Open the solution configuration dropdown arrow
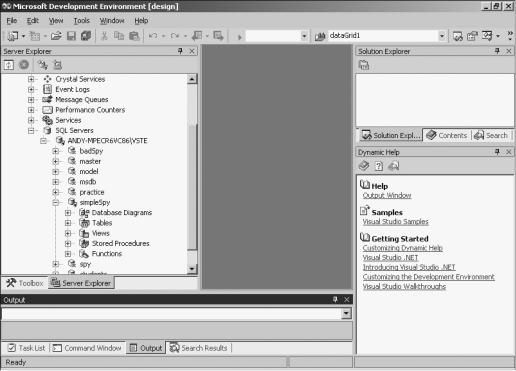 click(304, 36)
